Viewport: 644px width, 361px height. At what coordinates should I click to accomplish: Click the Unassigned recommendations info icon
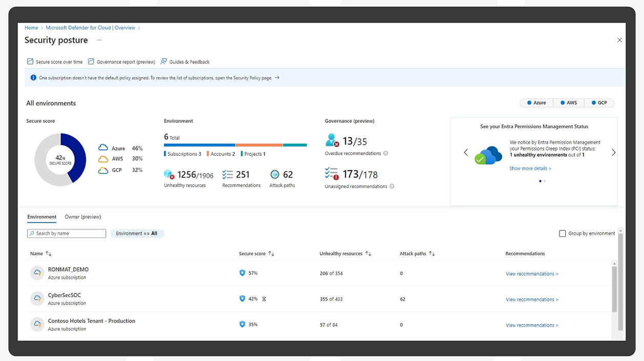[x=392, y=186]
